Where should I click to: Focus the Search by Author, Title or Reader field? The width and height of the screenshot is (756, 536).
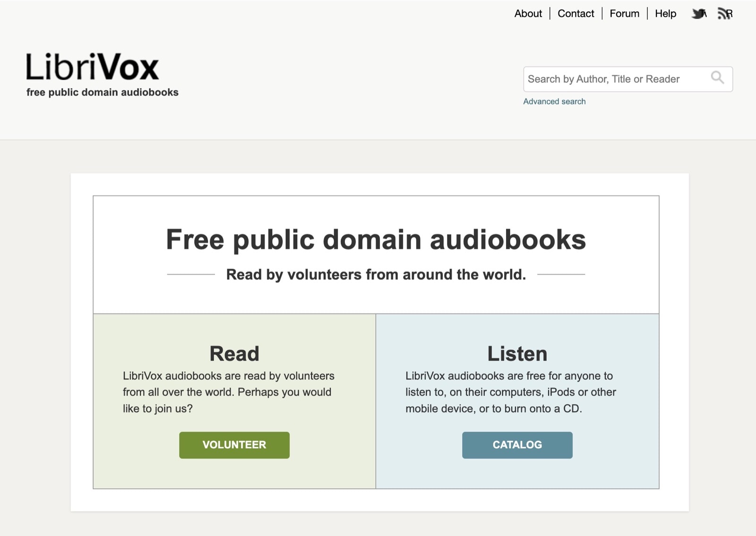coord(614,79)
